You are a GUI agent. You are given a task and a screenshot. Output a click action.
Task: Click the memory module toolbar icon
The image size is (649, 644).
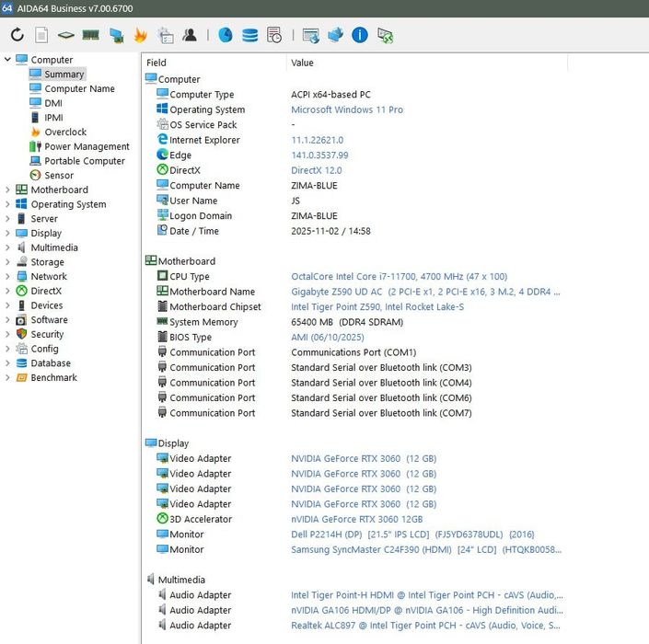point(90,35)
